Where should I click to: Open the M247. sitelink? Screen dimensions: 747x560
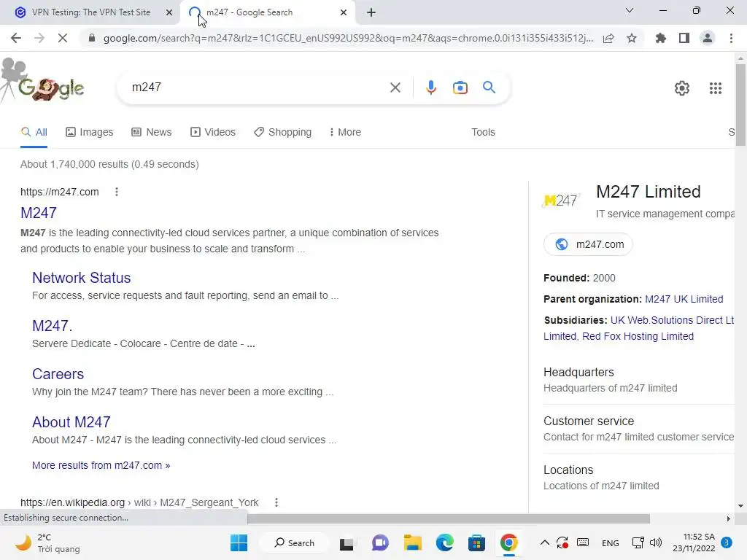point(53,326)
